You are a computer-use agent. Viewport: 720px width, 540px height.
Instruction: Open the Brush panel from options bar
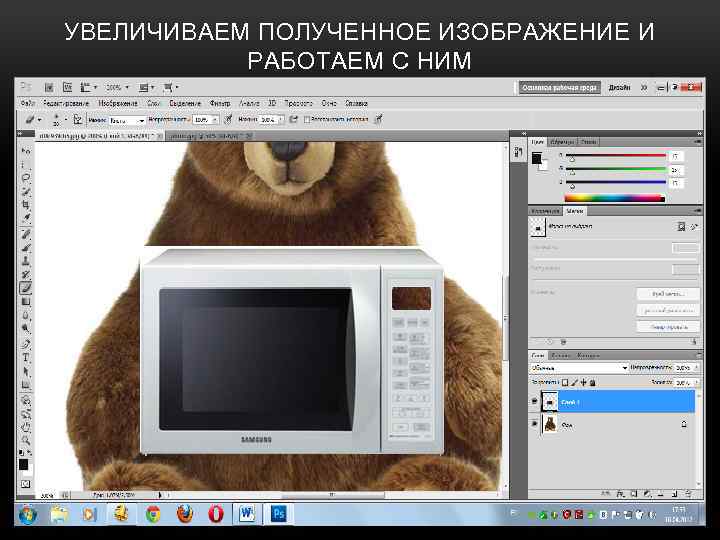tap(78, 120)
